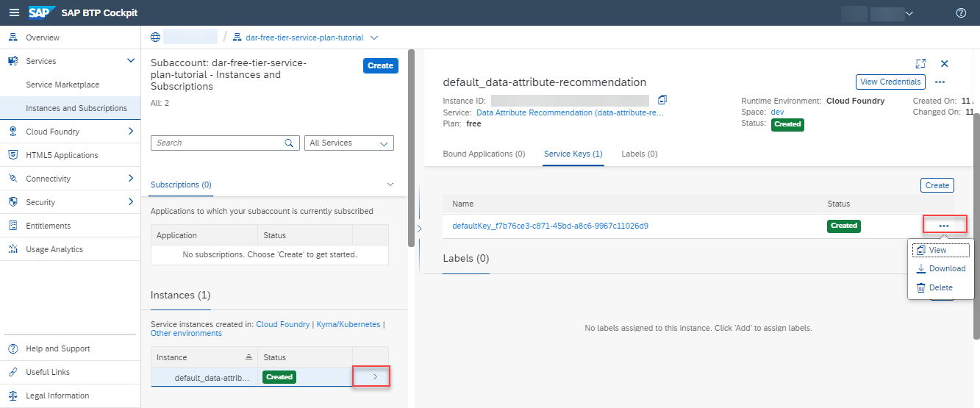Close the instance details panel

(945, 65)
